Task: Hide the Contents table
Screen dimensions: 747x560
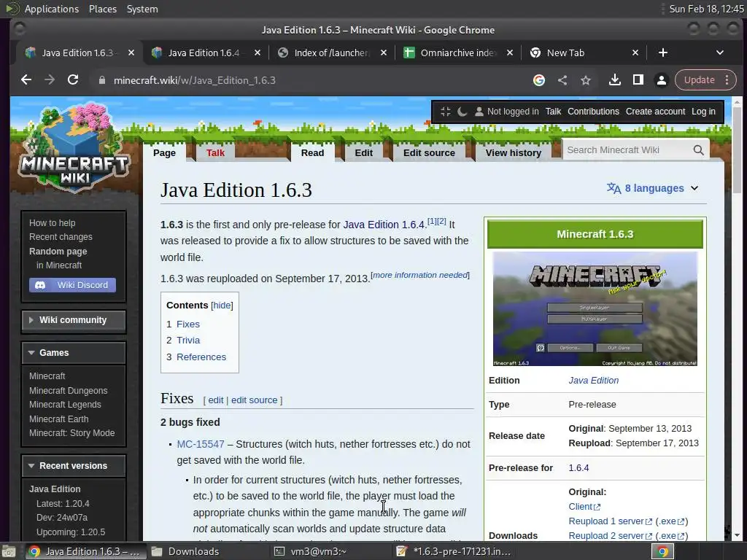Action: tap(222, 306)
